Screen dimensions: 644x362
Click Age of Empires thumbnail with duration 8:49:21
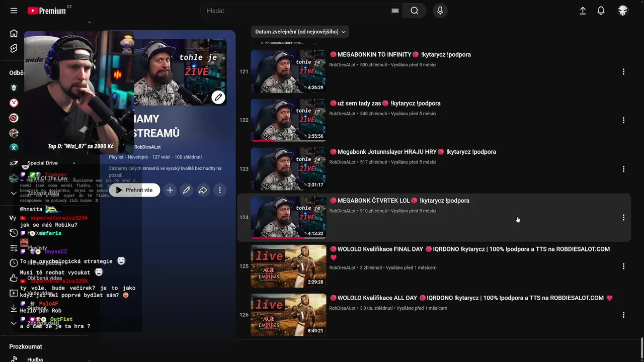pos(288,315)
